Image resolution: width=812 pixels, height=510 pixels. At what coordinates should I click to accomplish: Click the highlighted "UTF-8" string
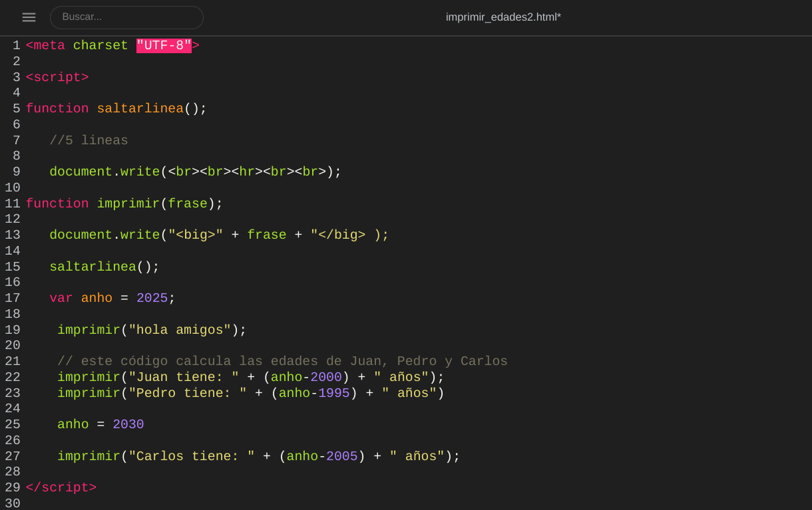164,46
